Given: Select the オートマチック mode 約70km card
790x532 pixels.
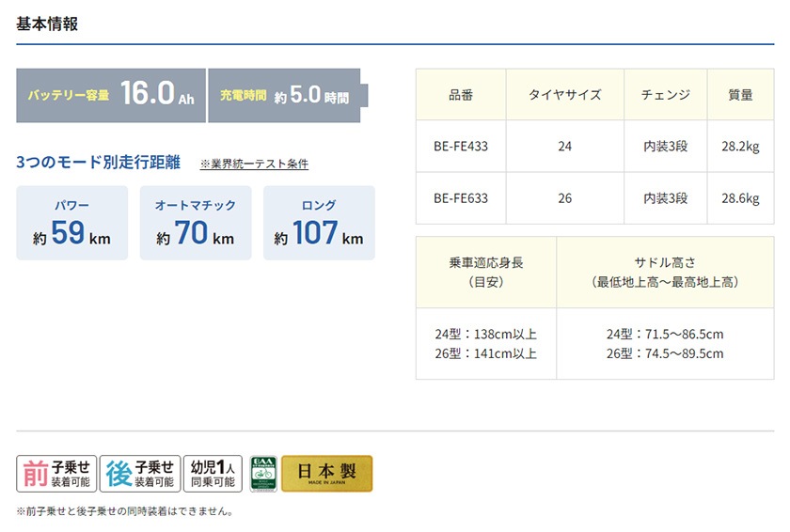Looking at the screenshot, I should click(x=196, y=223).
